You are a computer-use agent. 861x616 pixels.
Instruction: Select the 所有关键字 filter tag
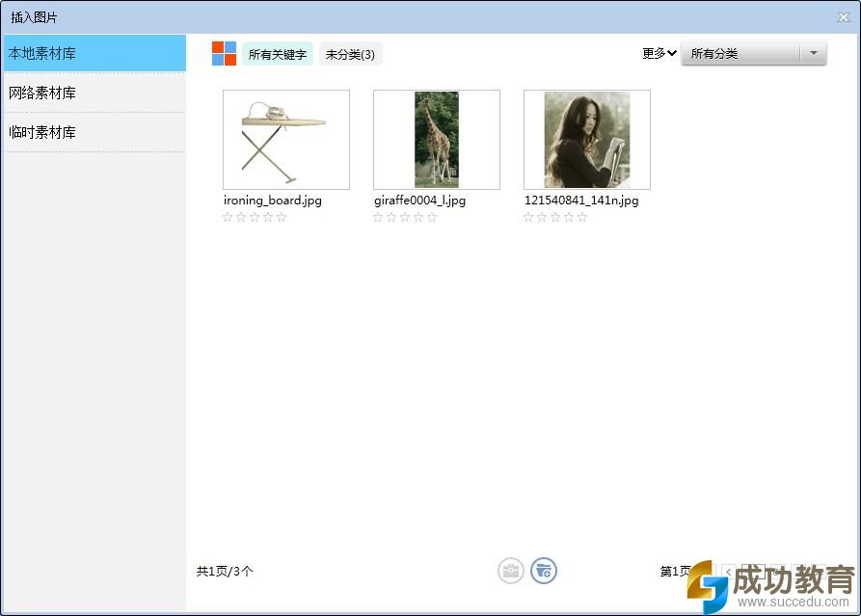click(278, 55)
